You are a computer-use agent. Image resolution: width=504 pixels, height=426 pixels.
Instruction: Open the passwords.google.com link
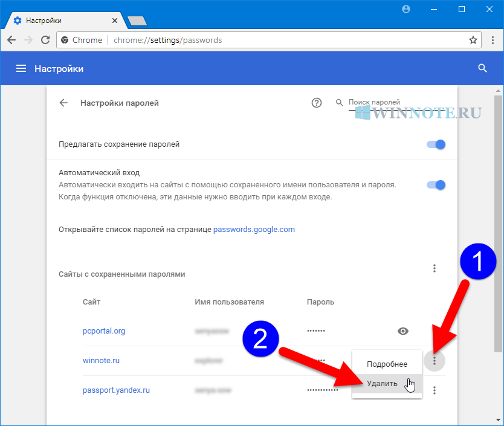[x=254, y=229]
